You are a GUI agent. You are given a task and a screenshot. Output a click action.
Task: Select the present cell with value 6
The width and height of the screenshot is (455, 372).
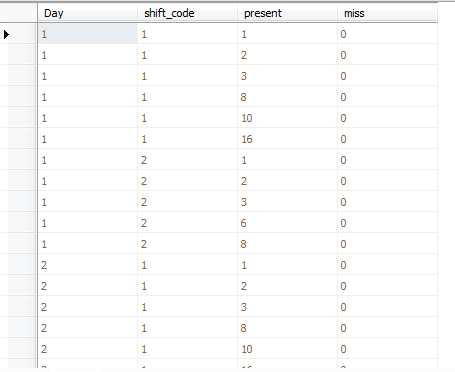click(287, 223)
